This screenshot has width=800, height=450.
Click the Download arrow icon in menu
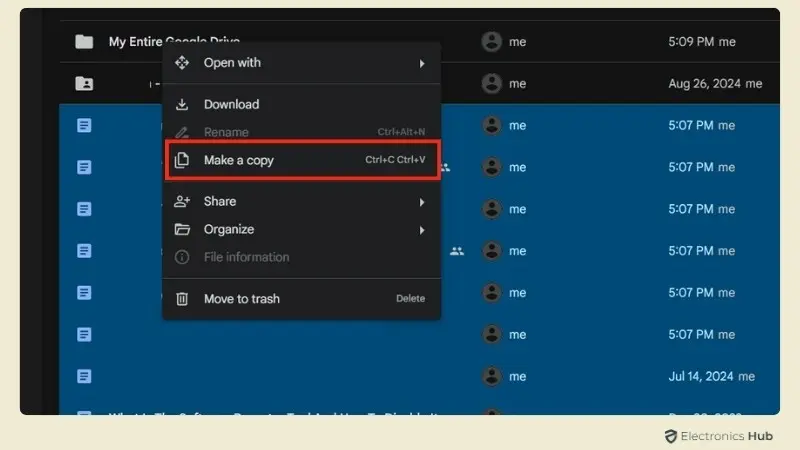(182, 104)
